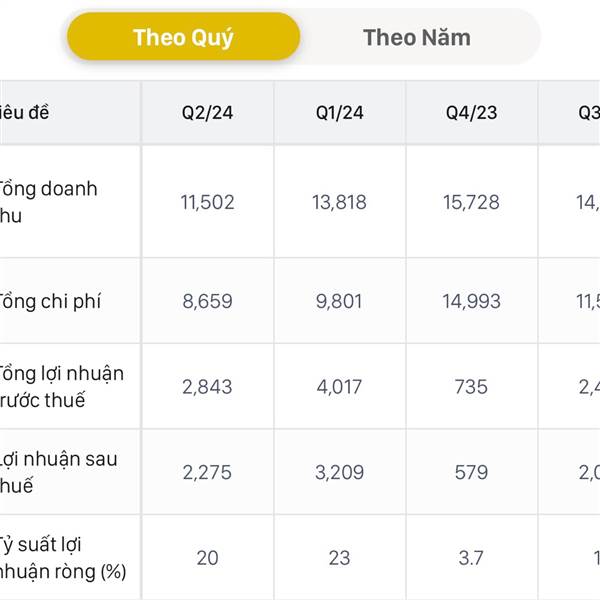Switch to the Theo Quý tab

(183, 37)
